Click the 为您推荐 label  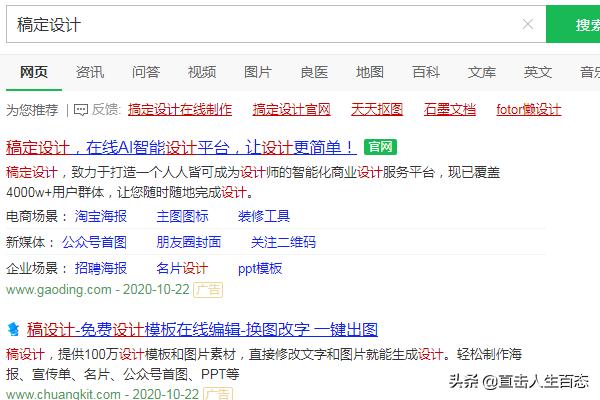(x=32, y=110)
